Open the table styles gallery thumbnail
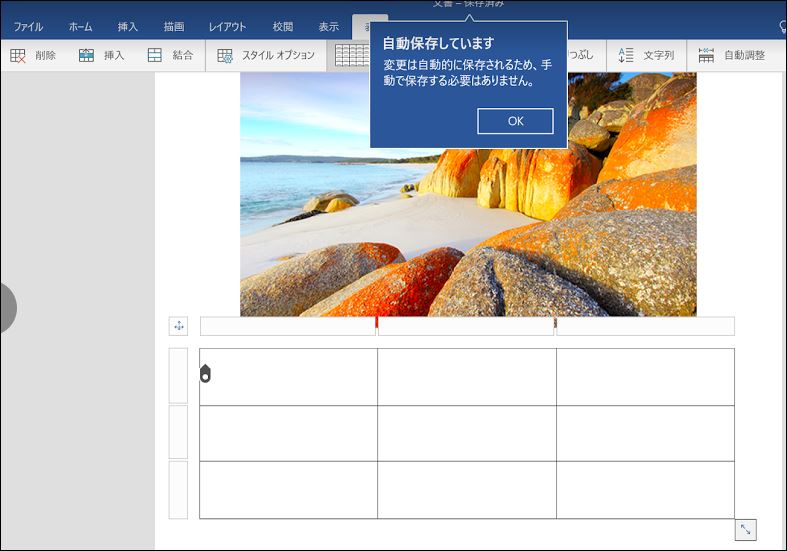787x551 pixels. click(x=351, y=55)
